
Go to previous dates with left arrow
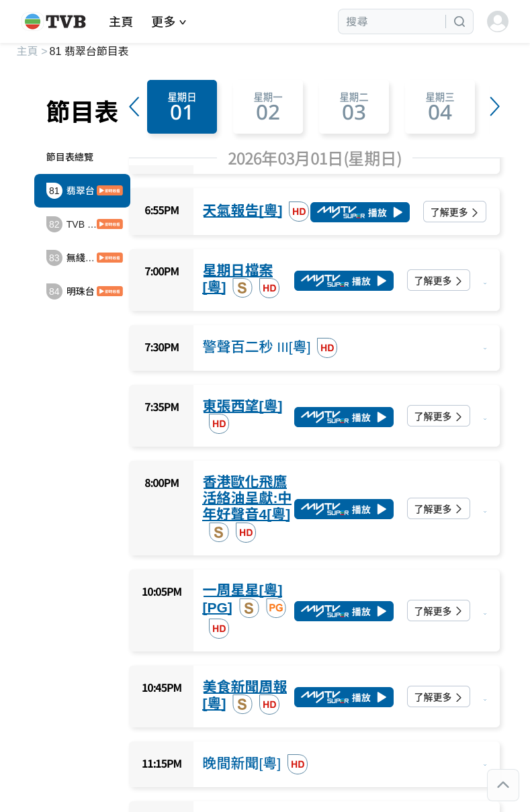[134, 107]
